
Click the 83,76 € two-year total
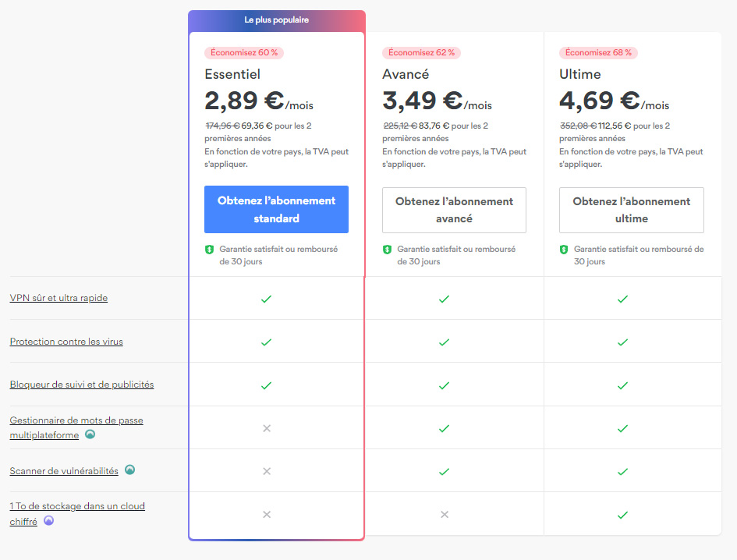(434, 126)
